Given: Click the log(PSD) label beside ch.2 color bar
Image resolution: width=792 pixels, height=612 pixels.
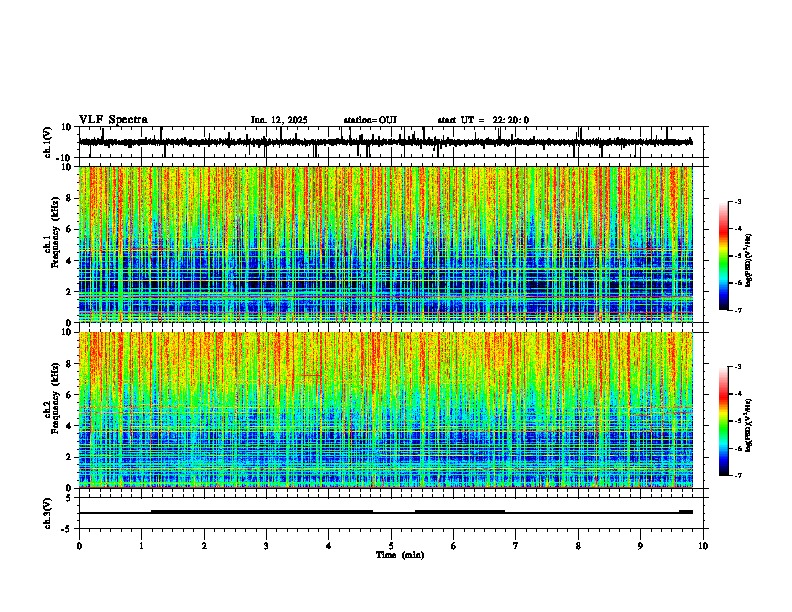Looking at the screenshot, I should (749, 425).
